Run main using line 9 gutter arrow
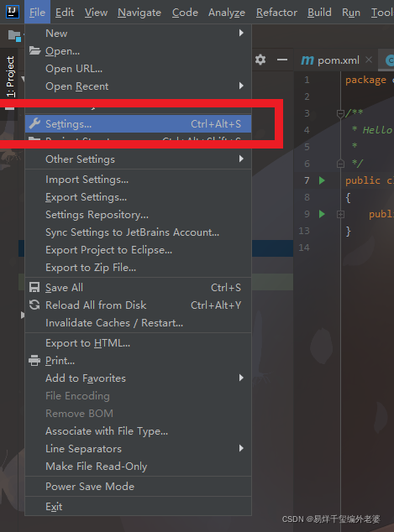Image resolution: width=394 pixels, height=532 pixels. pos(322,214)
